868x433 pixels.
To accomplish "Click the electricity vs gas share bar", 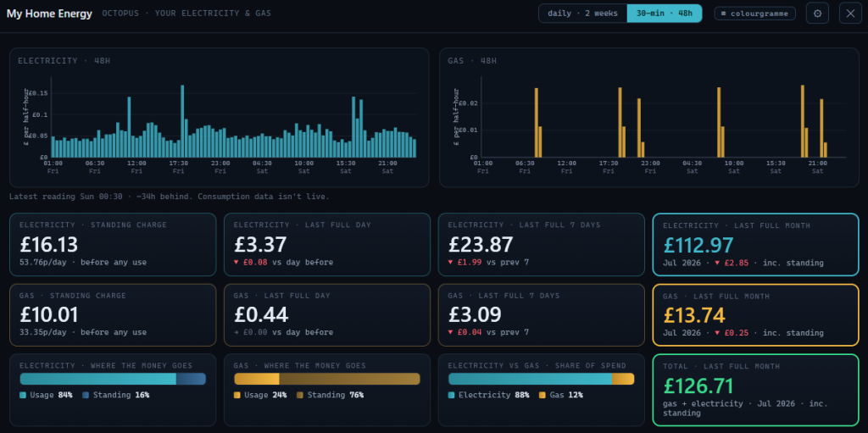I will pyautogui.click(x=542, y=379).
